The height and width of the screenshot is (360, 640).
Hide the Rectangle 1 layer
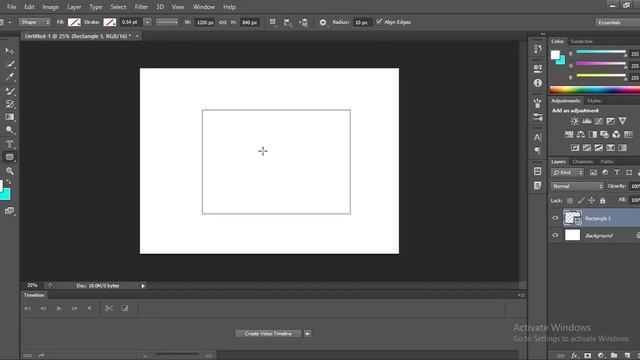point(555,218)
